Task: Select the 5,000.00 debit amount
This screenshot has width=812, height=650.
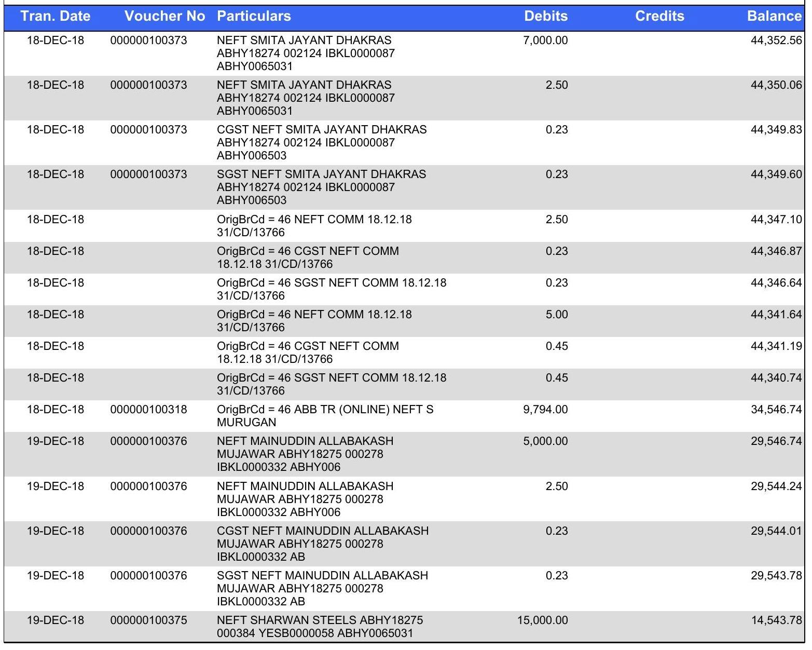Action: 545,441
